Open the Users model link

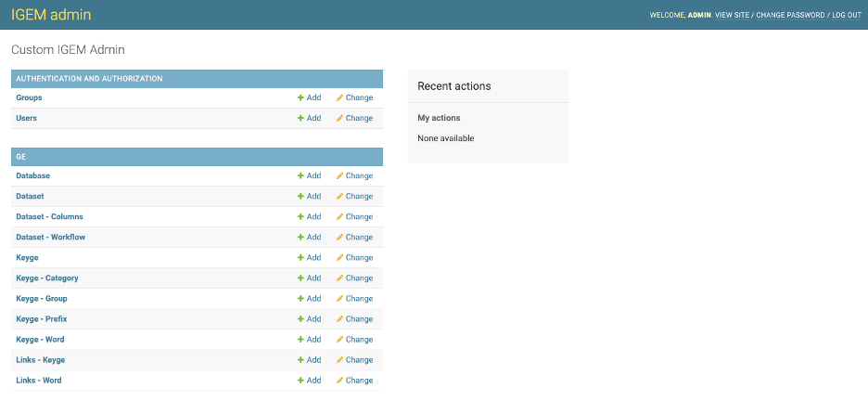click(27, 118)
